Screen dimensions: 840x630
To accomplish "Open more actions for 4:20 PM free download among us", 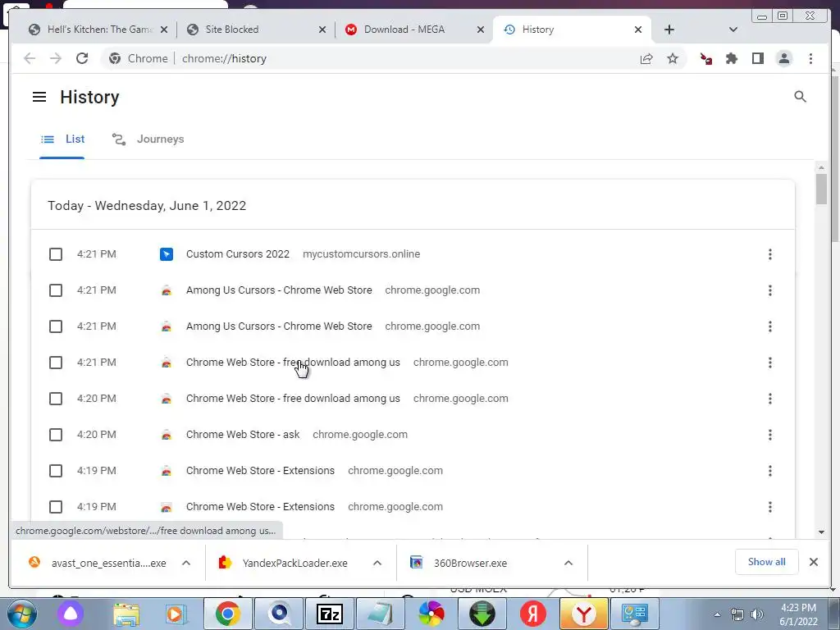I will tap(769, 399).
